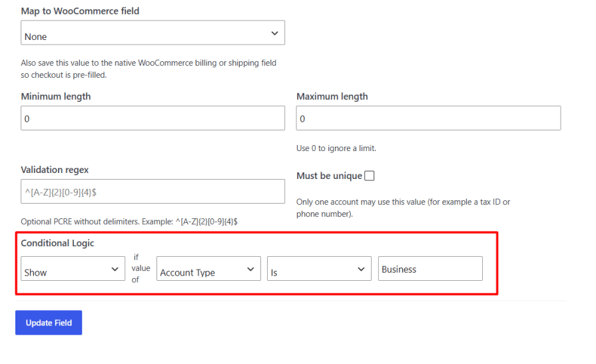
Task: Click the Maximum length label
Action: 332,96
